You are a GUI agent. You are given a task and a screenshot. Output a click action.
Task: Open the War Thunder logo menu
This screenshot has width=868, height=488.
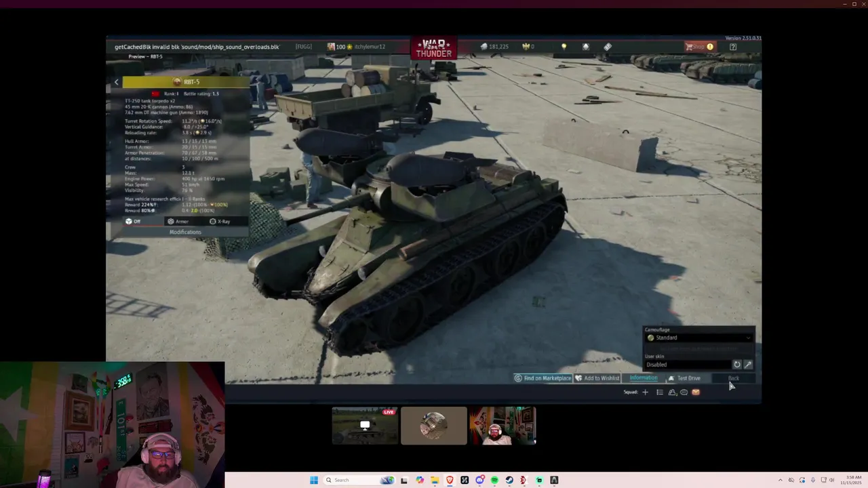tap(434, 47)
